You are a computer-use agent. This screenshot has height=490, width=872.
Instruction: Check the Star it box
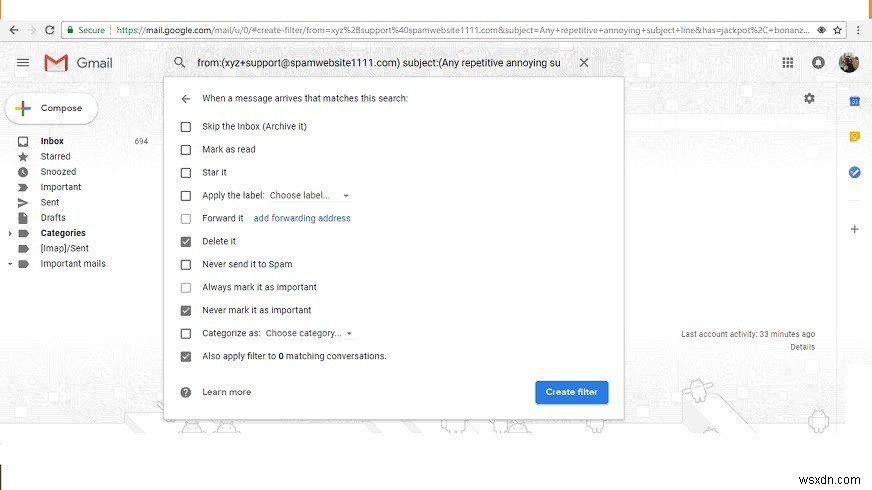pyautogui.click(x=186, y=173)
